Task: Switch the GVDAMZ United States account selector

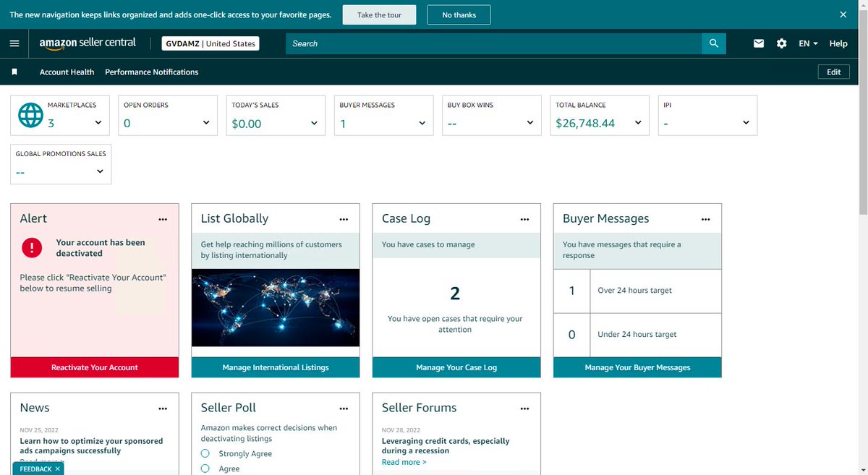Action: (210, 43)
